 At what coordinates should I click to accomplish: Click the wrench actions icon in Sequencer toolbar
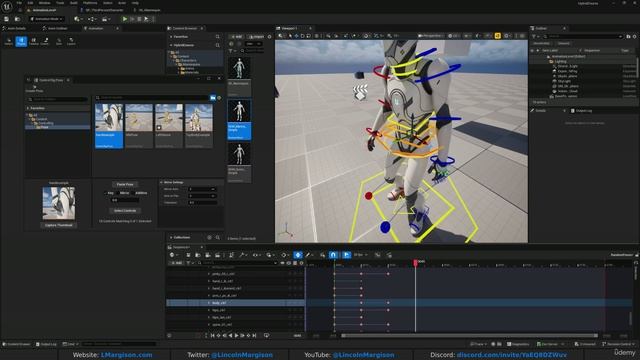coord(242,255)
